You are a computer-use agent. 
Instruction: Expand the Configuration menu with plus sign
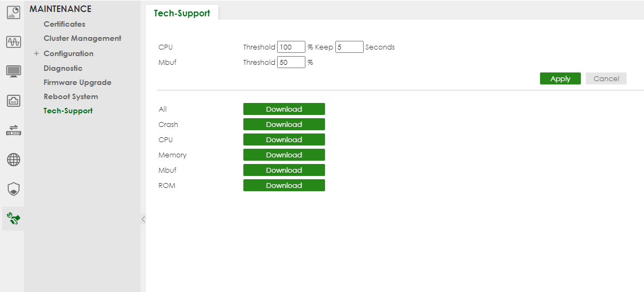pyautogui.click(x=36, y=53)
